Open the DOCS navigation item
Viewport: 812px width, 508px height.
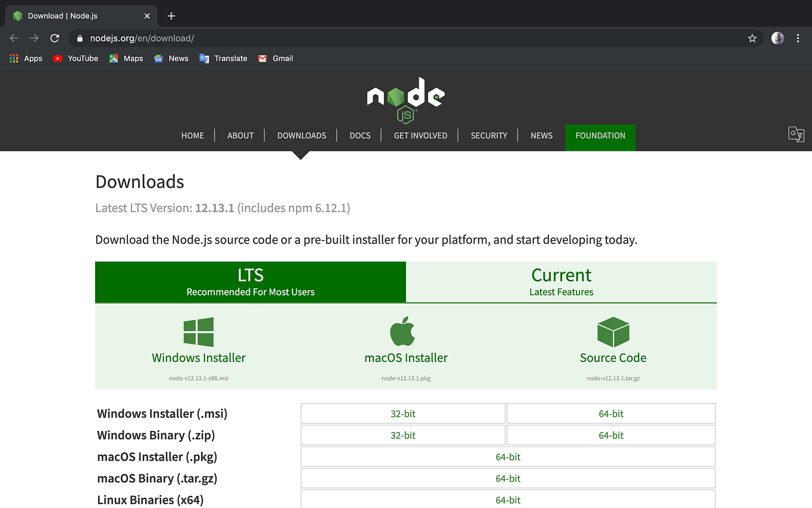coord(359,135)
